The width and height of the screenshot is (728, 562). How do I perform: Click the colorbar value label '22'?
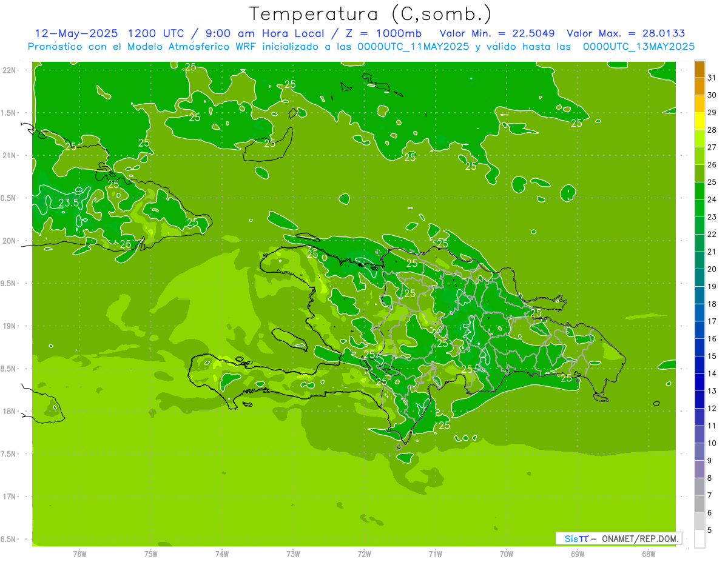click(712, 234)
